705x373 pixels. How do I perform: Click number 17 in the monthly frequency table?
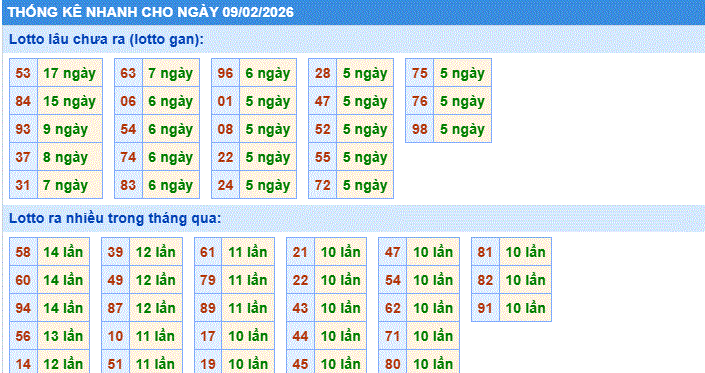coord(208,335)
